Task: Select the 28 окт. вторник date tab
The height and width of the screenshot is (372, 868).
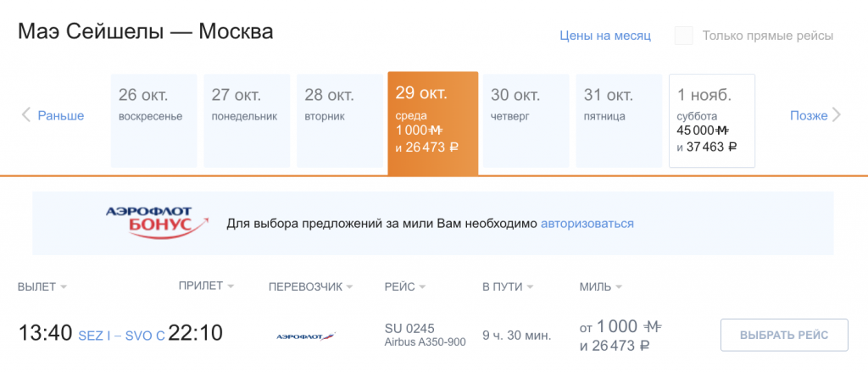Action: coord(340,119)
